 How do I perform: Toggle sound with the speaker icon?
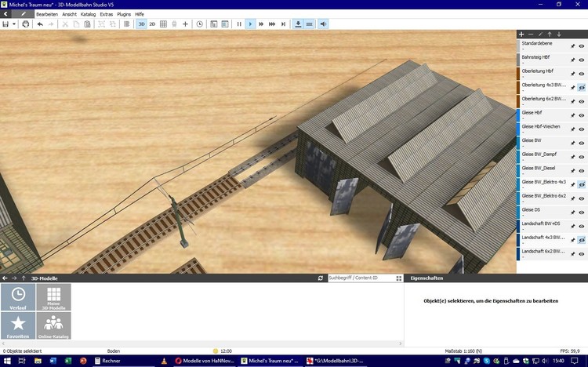pyautogui.click(x=324, y=24)
